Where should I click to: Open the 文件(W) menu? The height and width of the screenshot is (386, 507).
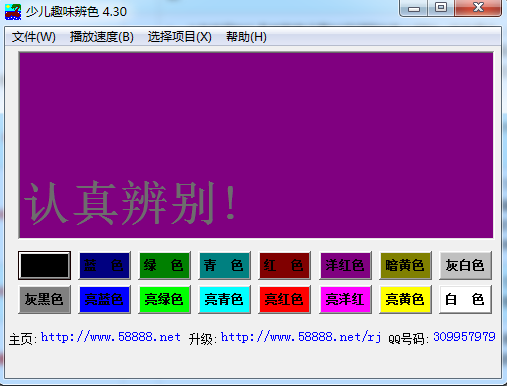(x=34, y=37)
